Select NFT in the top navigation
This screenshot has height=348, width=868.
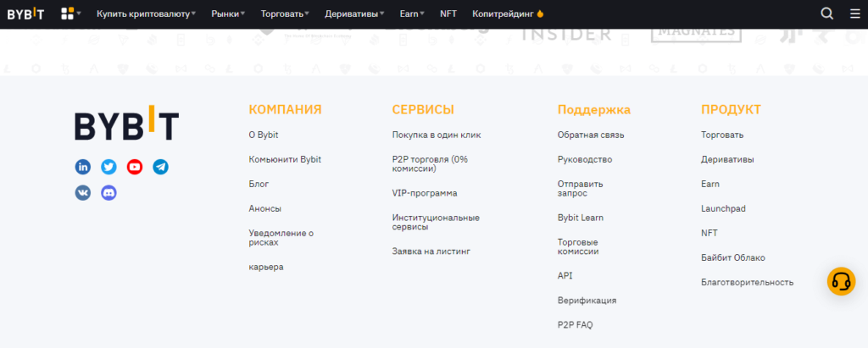coord(448,14)
